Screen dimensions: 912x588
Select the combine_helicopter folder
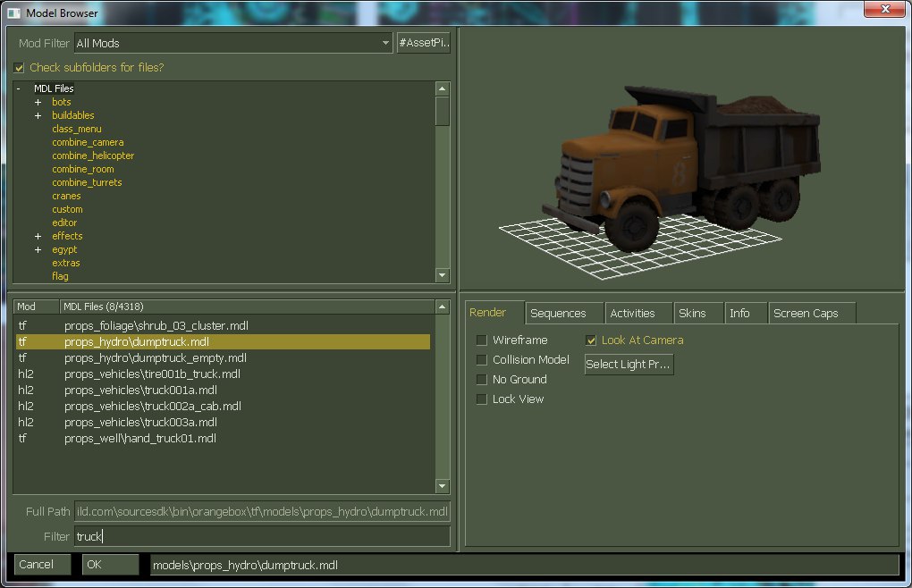(x=93, y=155)
